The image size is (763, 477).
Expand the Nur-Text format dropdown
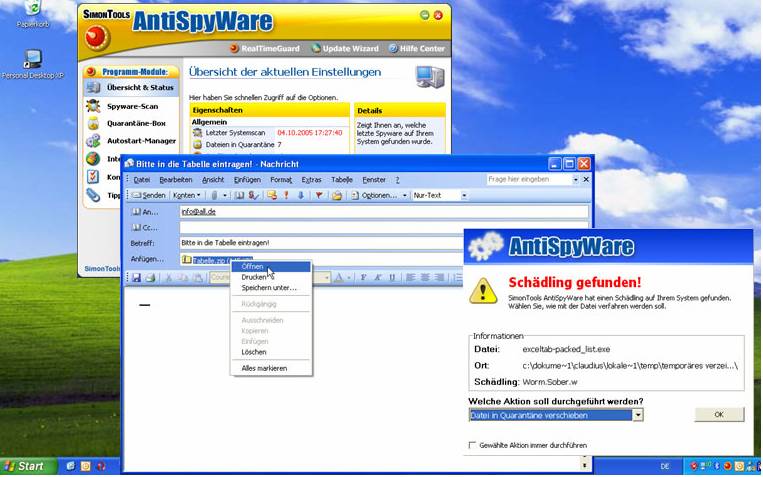(464, 195)
